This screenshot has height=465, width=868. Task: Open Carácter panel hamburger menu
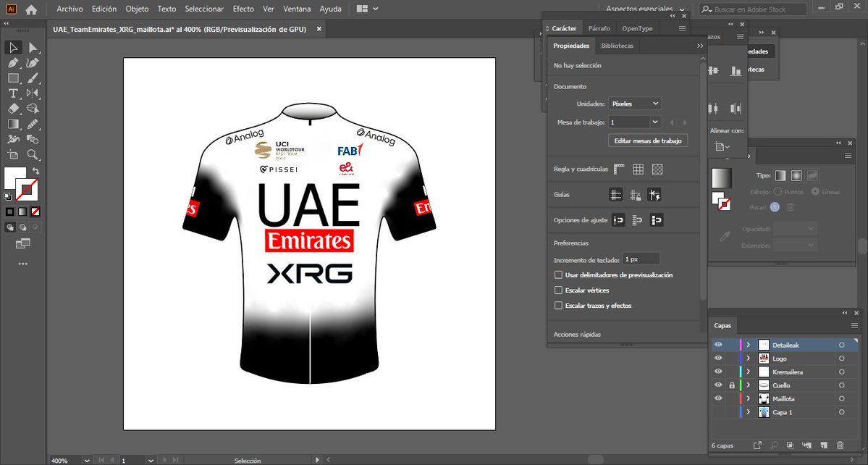click(682, 28)
